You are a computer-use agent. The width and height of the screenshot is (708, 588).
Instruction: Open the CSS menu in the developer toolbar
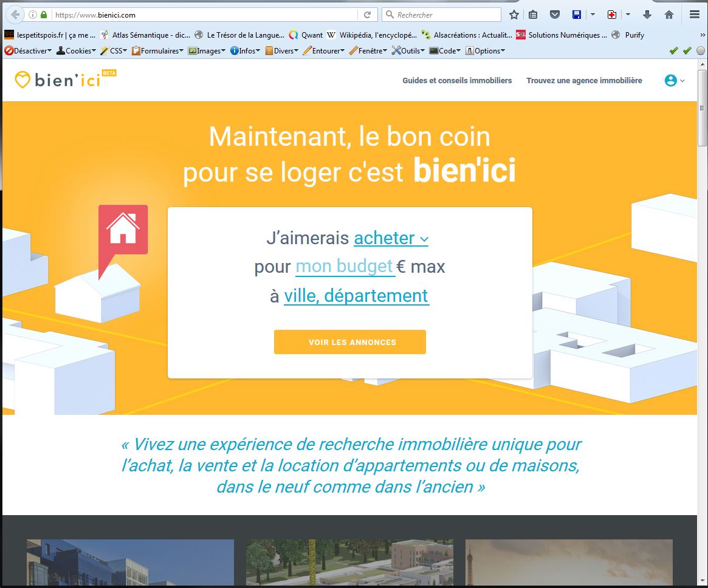pyautogui.click(x=114, y=51)
